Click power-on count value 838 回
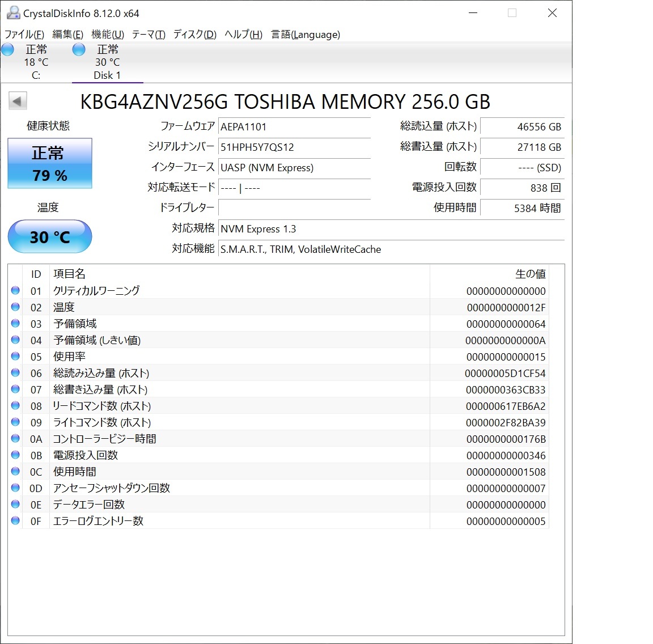Image resolution: width=653 pixels, height=644 pixels. click(x=522, y=188)
